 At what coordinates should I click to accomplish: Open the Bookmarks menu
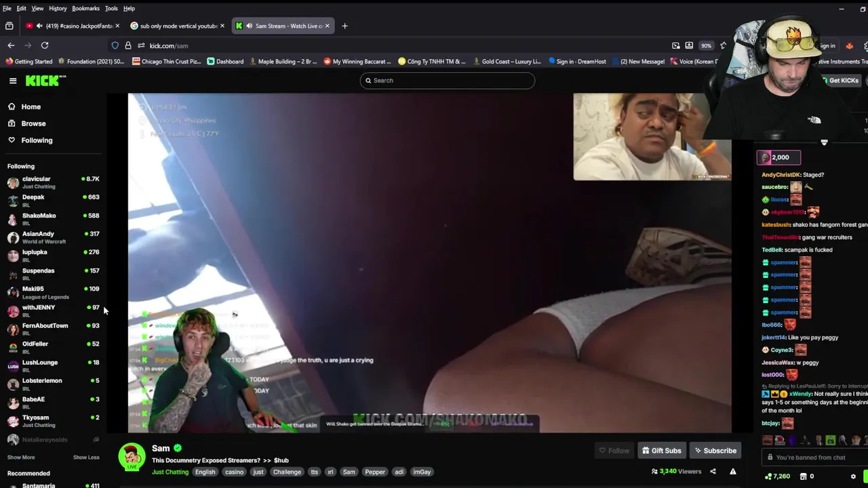pos(85,8)
